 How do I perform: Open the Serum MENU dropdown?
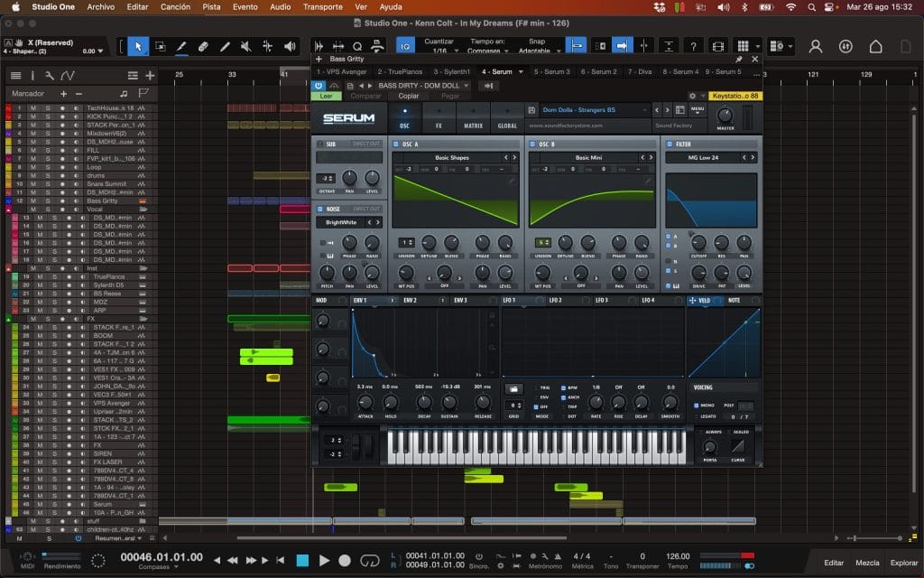[x=698, y=109]
